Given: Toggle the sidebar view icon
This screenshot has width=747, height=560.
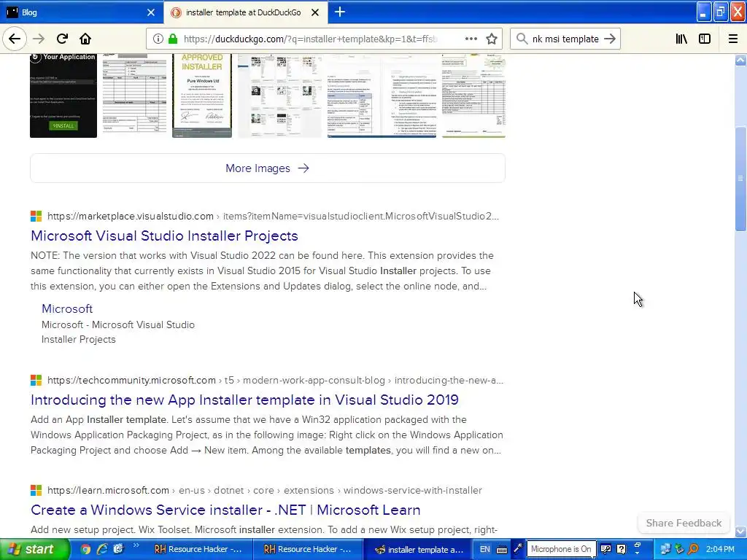Looking at the screenshot, I should click(x=705, y=39).
